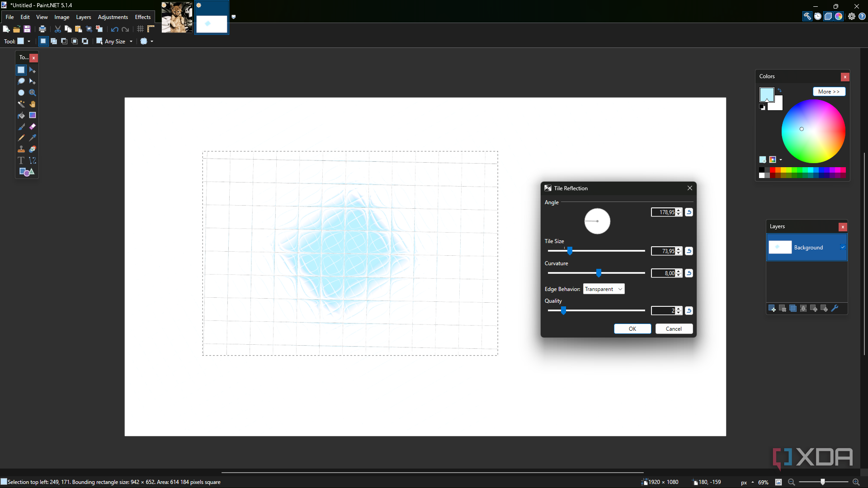This screenshot has height=488, width=868.
Task: Set selection mode to Invert (xor)
Action: [x=85, y=41]
